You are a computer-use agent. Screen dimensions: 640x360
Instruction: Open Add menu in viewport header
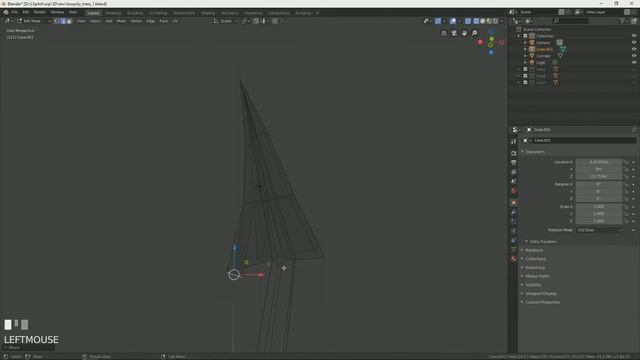click(109, 21)
